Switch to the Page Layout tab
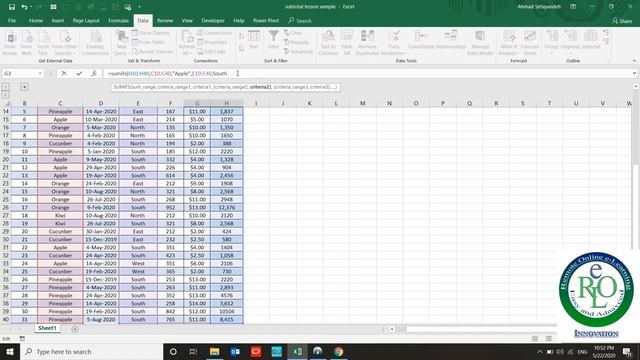 [86, 20]
